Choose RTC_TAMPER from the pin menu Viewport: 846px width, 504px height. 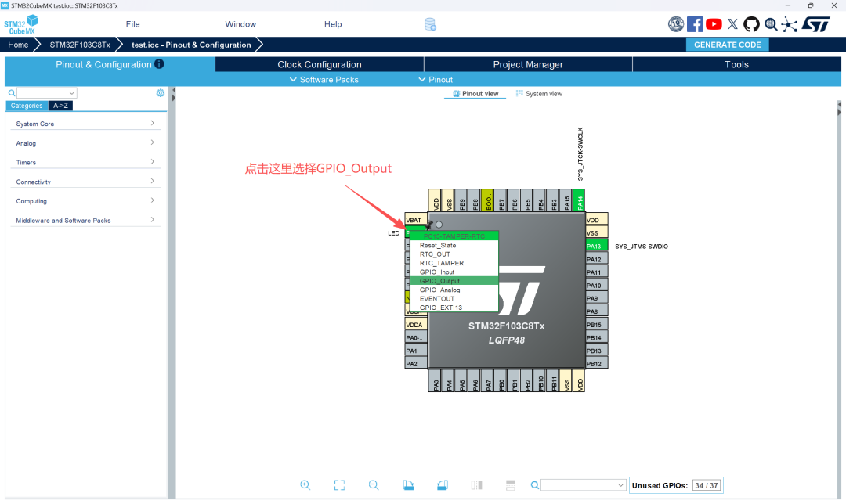[x=454, y=263]
